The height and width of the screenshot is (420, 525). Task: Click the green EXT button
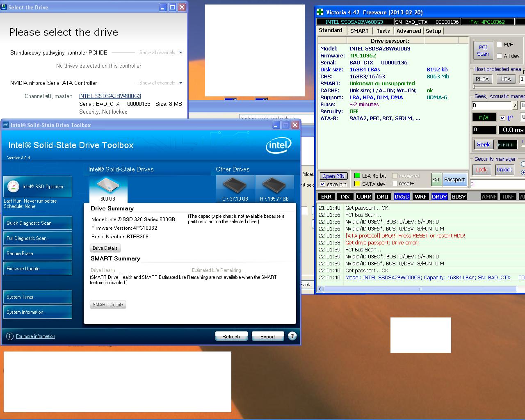tap(436, 179)
